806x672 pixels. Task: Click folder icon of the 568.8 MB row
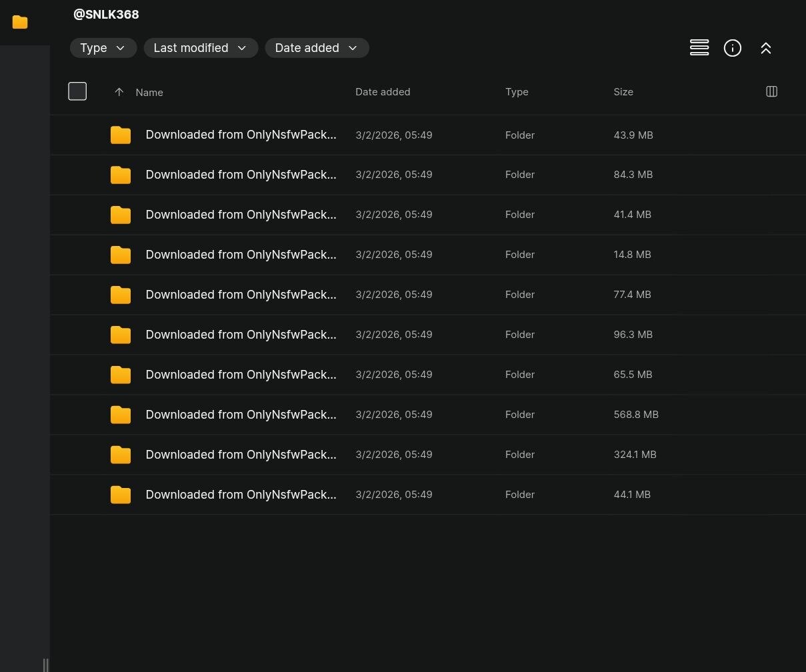point(121,415)
